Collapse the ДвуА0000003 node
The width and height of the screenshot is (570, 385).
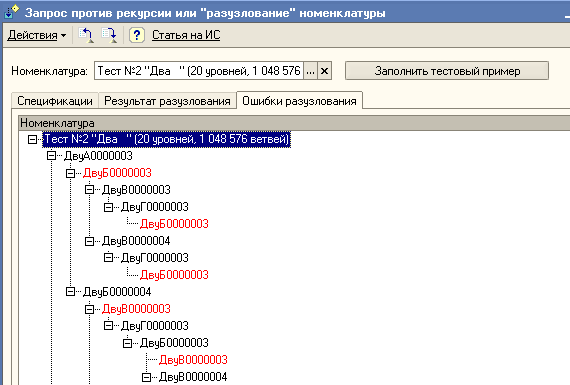tap(51, 156)
